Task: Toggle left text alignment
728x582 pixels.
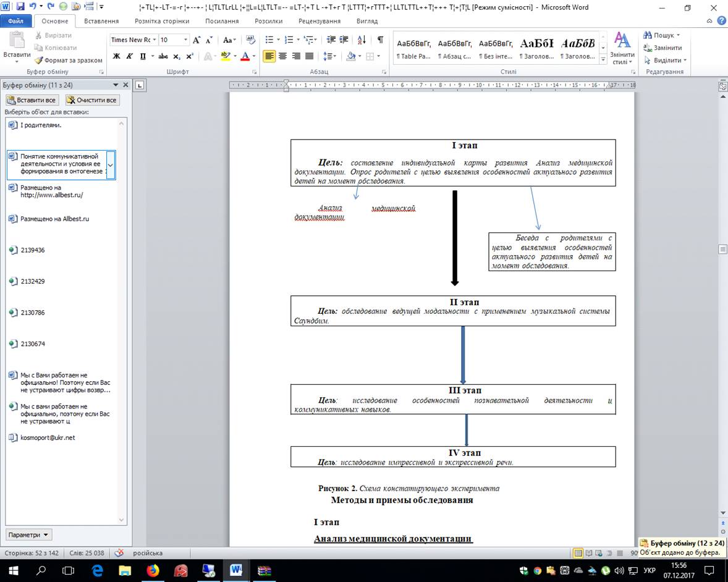Action: pyautogui.click(x=269, y=56)
